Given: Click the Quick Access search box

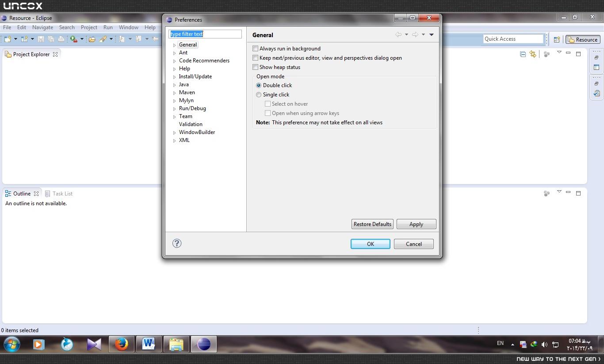Looking at the screenshot, I should point(513,39).
